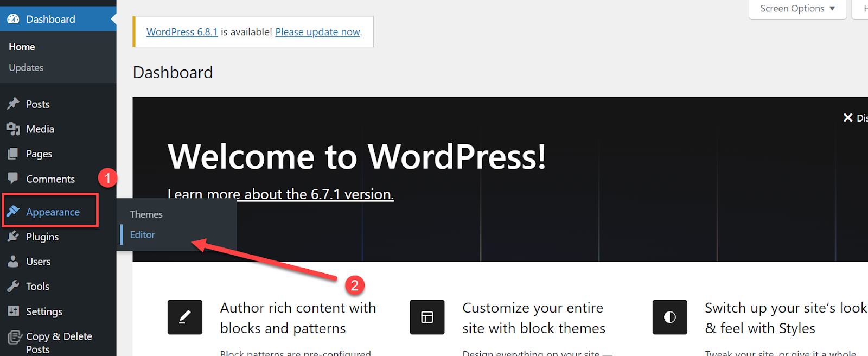Click the pencil icon beside Author rich content

tap(185, 317)
